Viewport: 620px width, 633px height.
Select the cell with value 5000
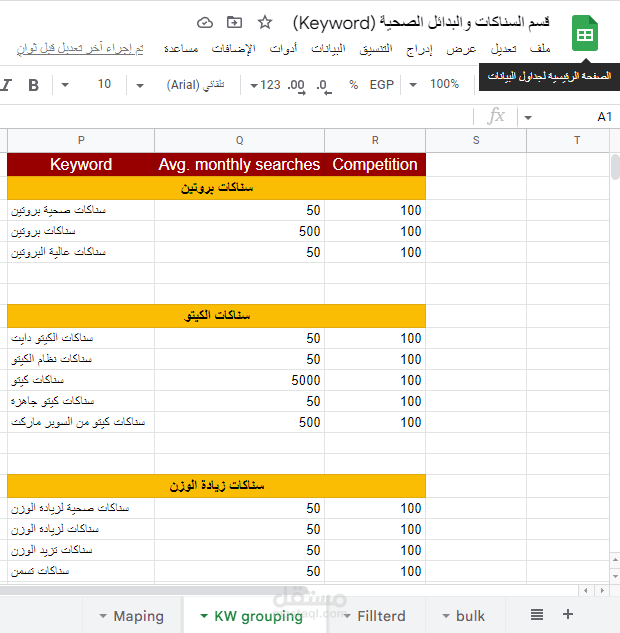(x=239, y=380)
